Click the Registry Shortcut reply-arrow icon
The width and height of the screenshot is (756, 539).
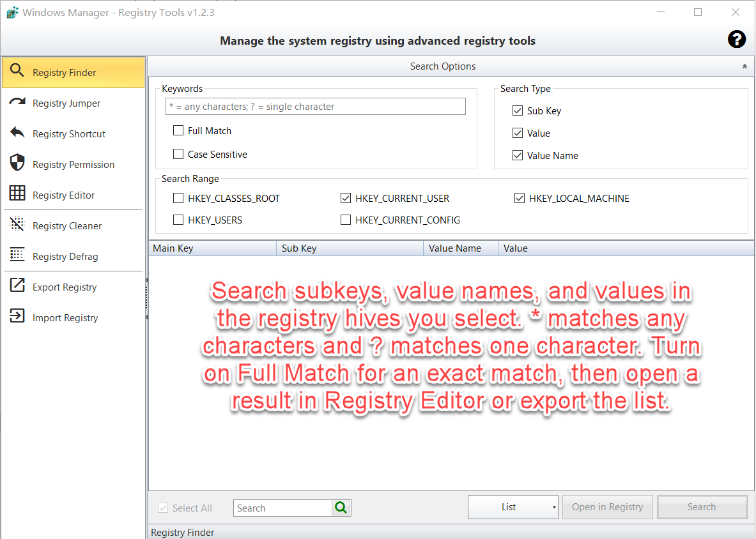pyautogui.click(x=17, y=132)
